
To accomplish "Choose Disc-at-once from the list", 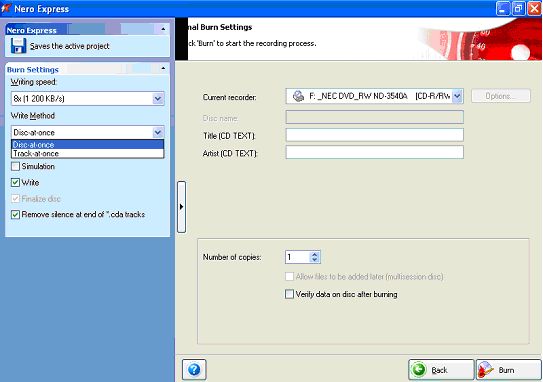I will tap(87, 144).
